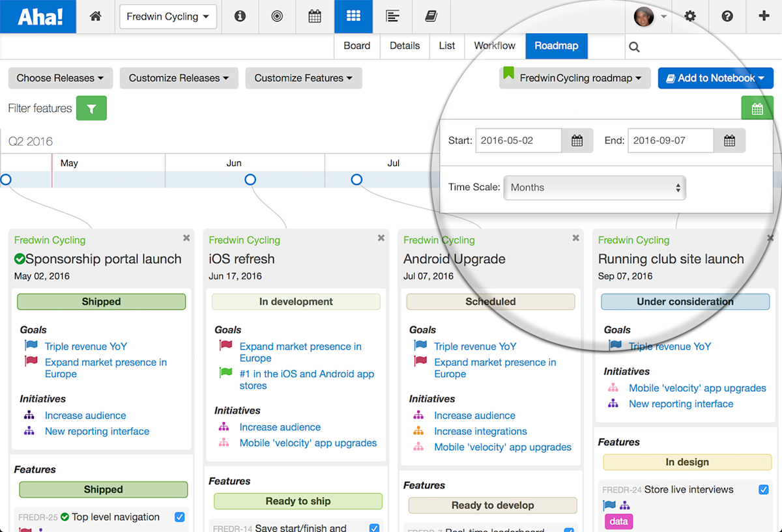This screenshot has height=532, width=782.
Task: Open the settings gear icon
Action: 690,16
